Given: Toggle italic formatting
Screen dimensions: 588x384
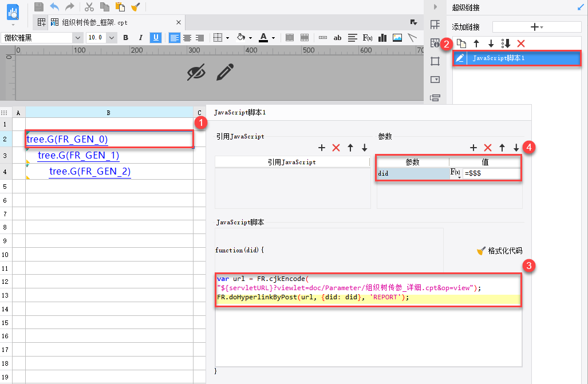Looking at the screenshot, I should (x=141, y=38).
